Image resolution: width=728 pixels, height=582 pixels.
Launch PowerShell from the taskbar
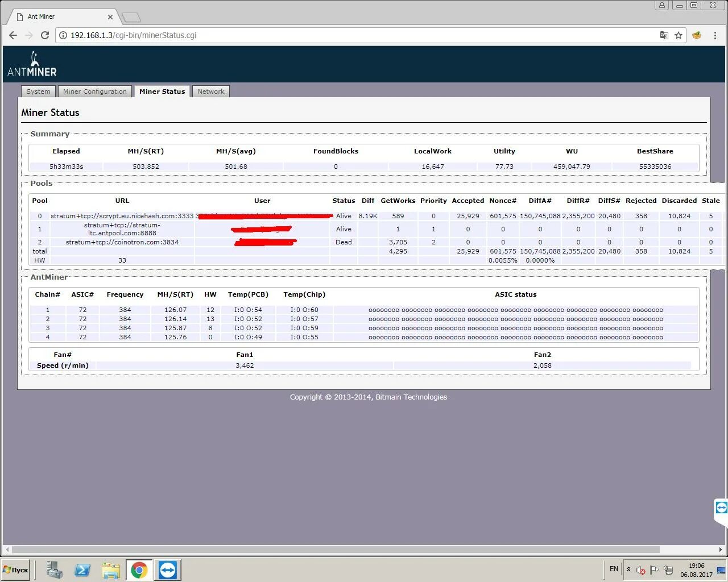[82, 570]
